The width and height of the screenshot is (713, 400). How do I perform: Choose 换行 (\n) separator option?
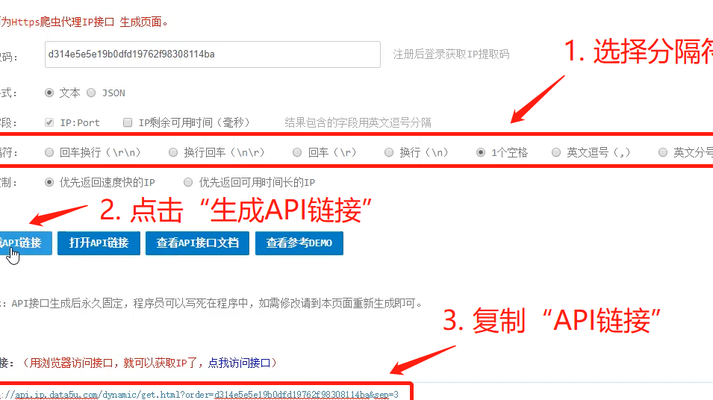click(x=389, y=153)
